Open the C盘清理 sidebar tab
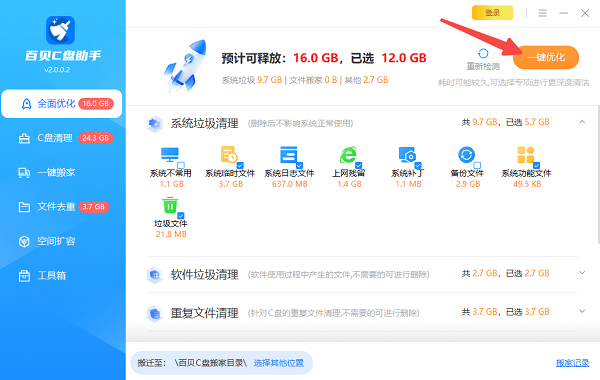The width and height of the screenshot is (600, 380). coord(62,138)
